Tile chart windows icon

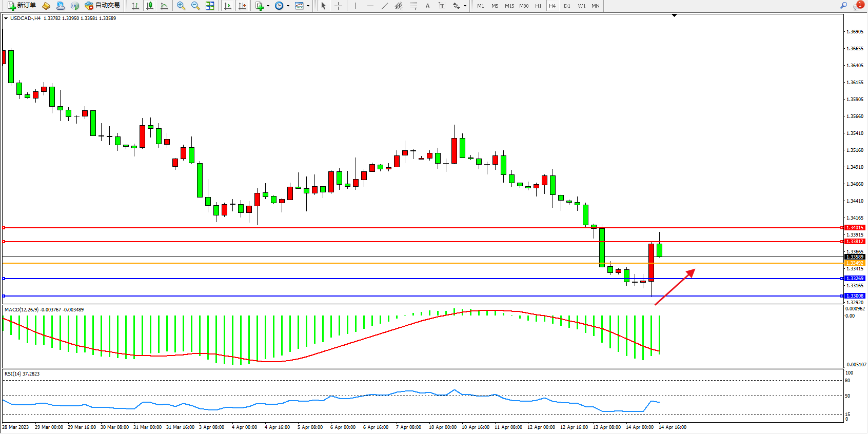tap(210, 6)
